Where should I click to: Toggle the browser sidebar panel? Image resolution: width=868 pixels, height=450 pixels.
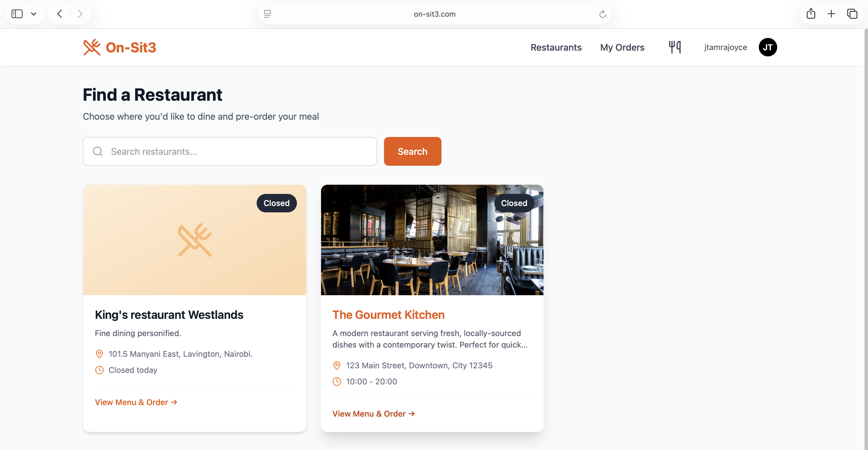pos(17,14)
